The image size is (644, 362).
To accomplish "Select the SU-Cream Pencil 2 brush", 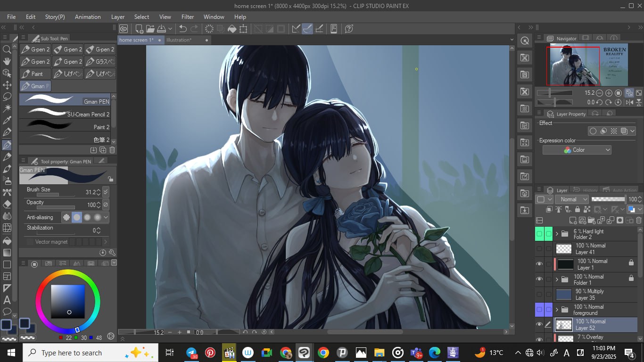I will pyautogui.click(x=66, y=114).
